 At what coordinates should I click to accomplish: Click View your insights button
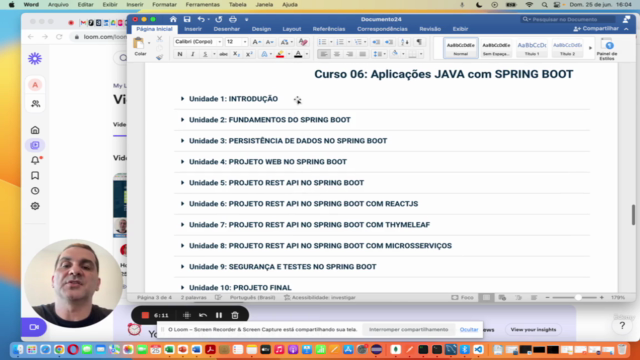pyautogui.click(x=533, y=329)
